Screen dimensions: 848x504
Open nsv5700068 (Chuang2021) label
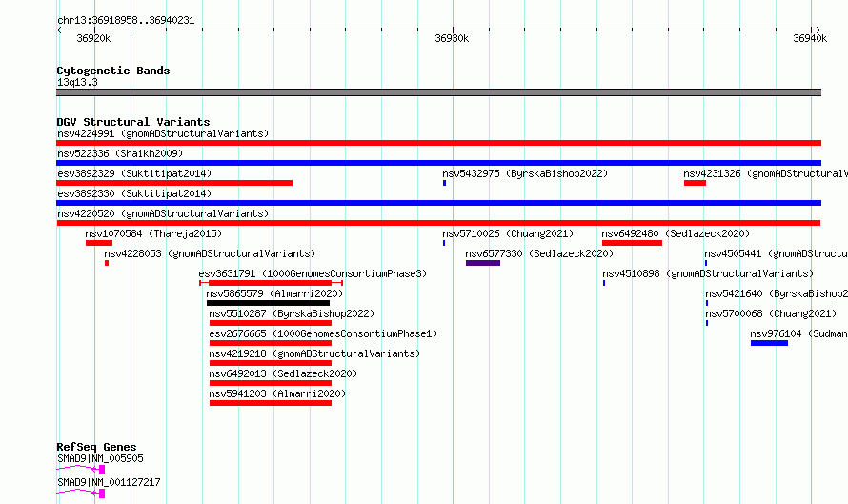coord(771,313)
